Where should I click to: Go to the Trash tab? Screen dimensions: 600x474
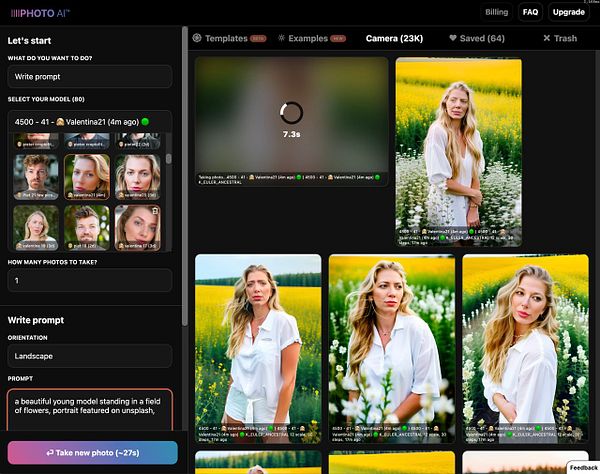coord(560,38)
